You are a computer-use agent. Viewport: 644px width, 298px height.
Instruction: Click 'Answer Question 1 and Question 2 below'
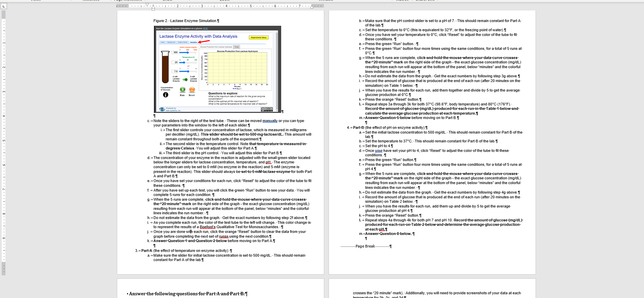click(x=190, y=241)
